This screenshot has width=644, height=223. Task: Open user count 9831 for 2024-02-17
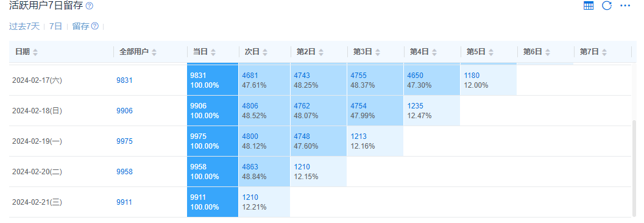click(x=124, y=80)
